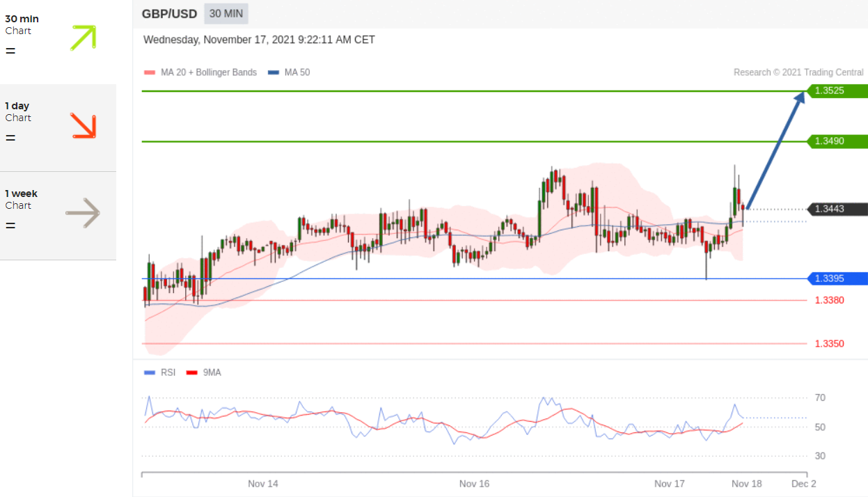868x497 pixels.
Task: Click the equals sign under 1 week
Action: tap(10, 226)
